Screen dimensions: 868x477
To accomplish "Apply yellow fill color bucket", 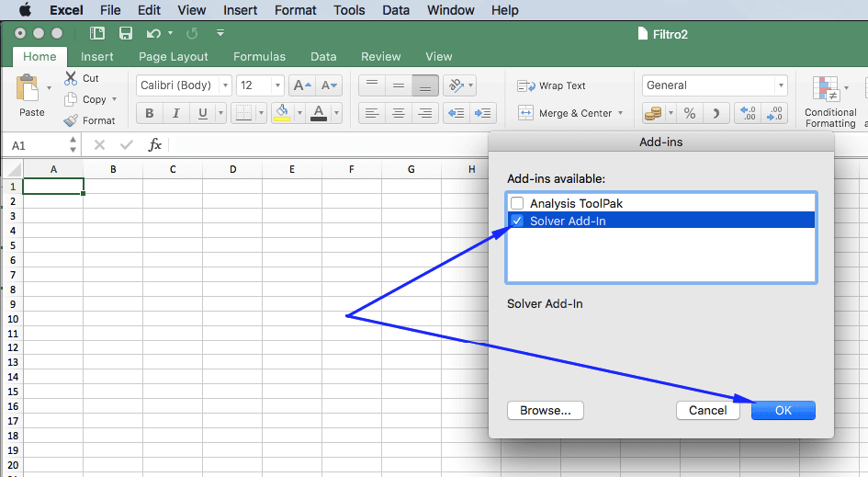I will point(282,113).
